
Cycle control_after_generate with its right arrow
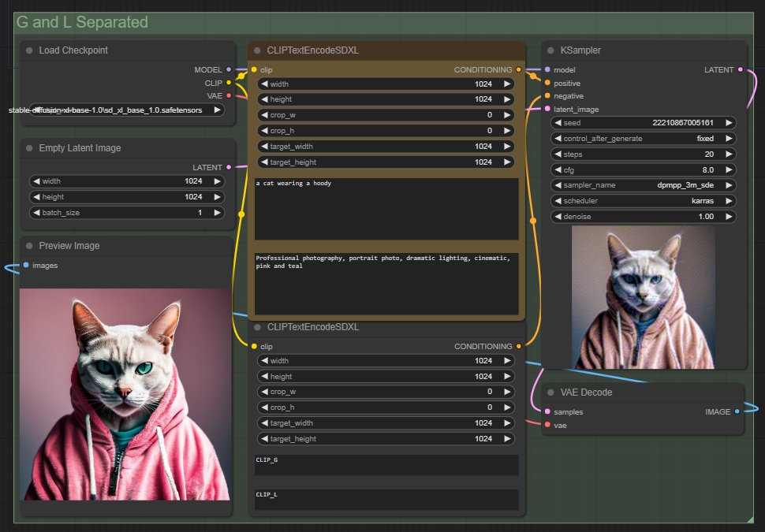(x=729, y=139)
